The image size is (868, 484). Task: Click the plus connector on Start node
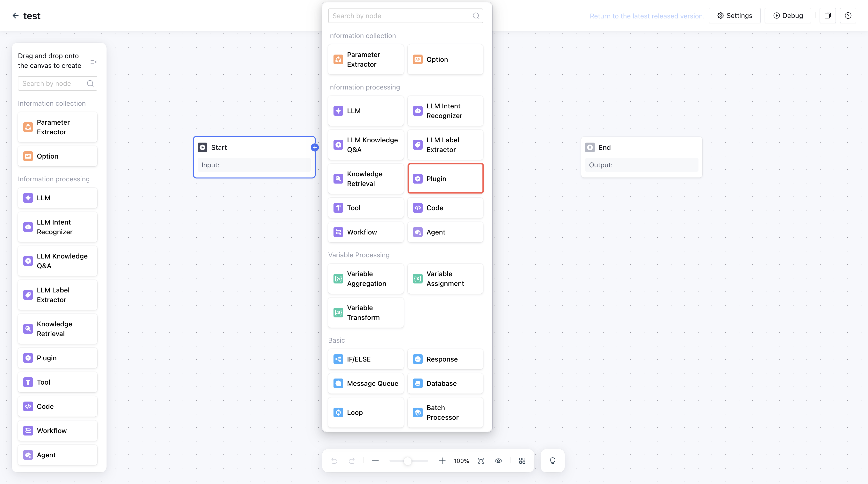(x=315, y=147)
